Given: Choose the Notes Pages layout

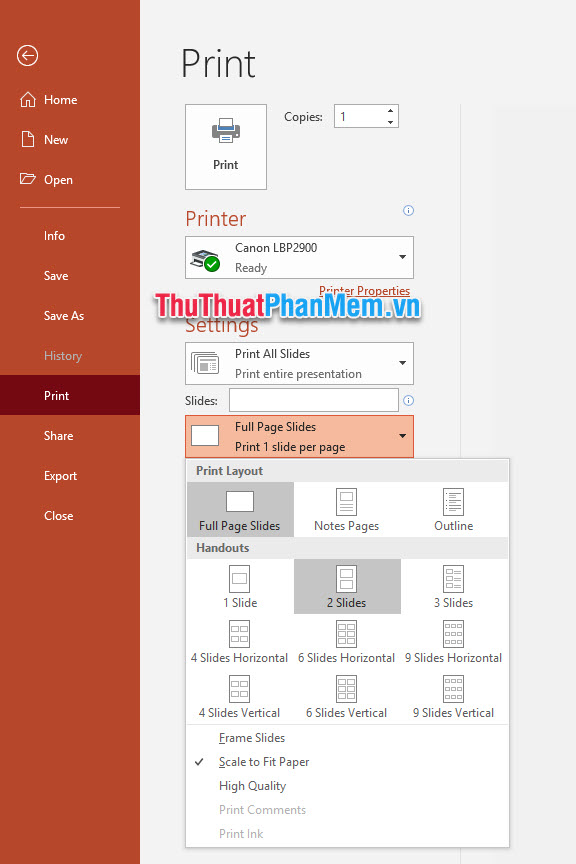Looking at the screenshot, I should pos(347,510).
